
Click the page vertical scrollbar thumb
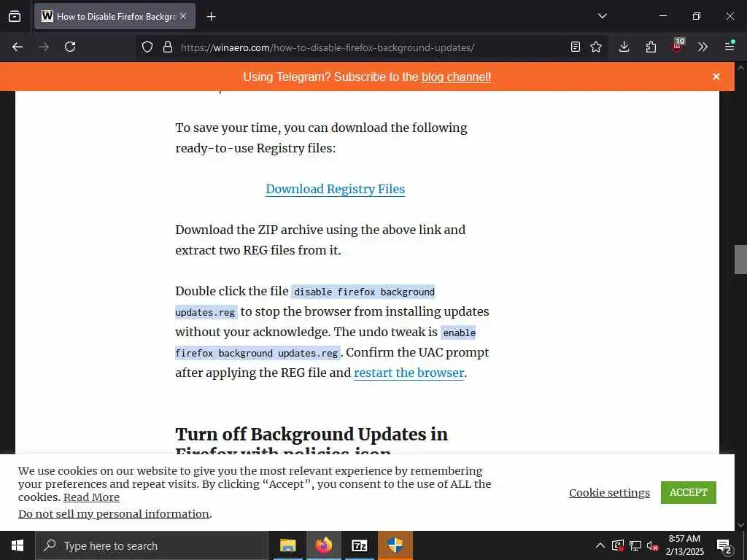click(740, 260)
